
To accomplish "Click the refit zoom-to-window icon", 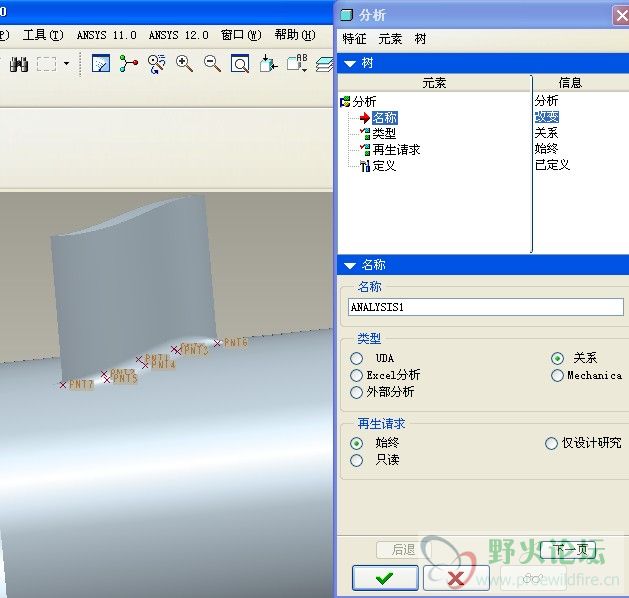I will tap(240, 64).
